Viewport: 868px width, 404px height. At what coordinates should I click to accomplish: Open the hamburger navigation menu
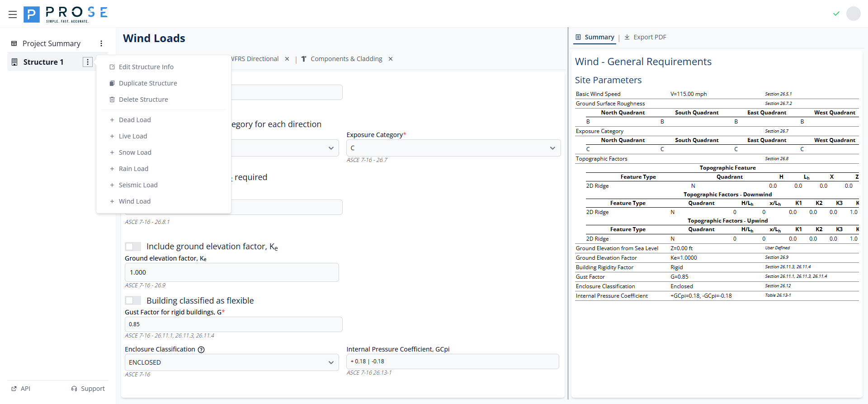coord(13,14)
